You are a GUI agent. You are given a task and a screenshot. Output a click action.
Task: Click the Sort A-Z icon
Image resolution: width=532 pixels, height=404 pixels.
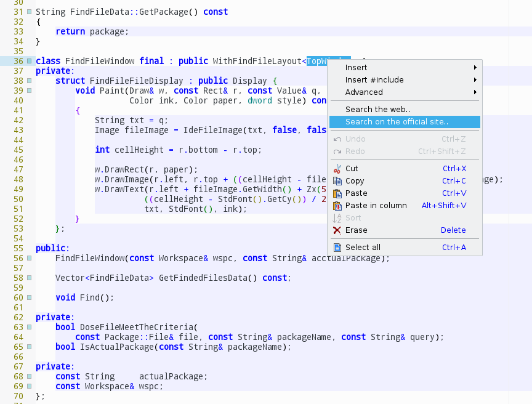pyautogui.click(x=337, y=218)
